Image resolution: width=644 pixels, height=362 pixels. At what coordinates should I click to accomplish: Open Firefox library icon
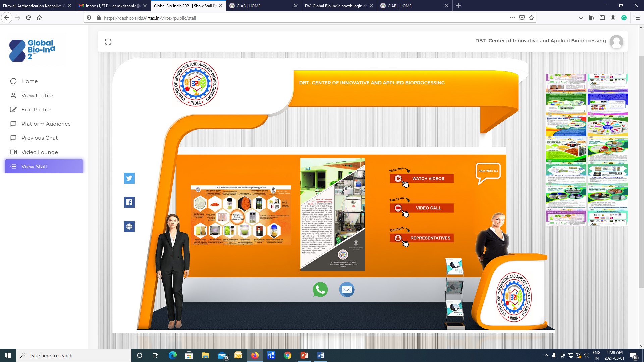[592, 18]
